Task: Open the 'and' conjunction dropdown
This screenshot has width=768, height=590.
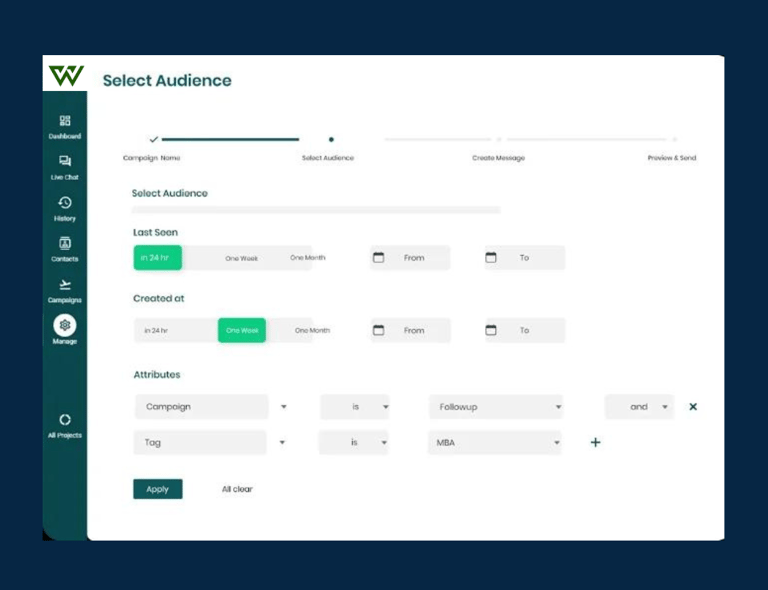Action: 639,406
